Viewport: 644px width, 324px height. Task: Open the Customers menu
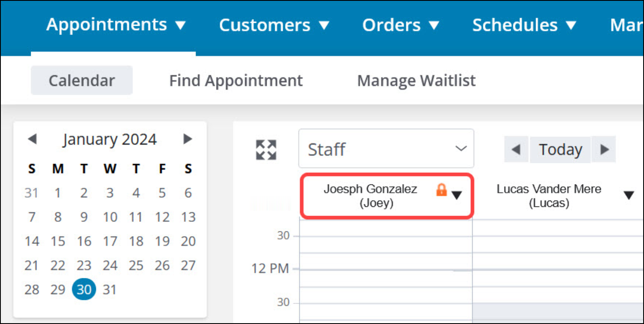265,25
